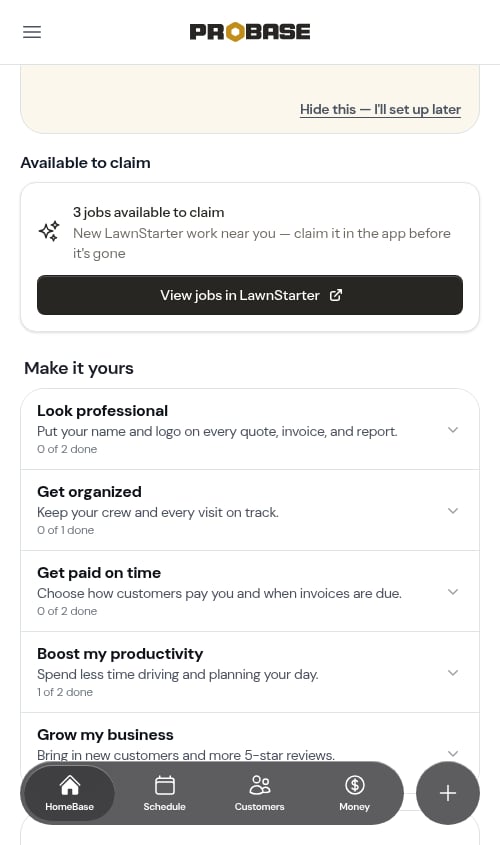500x845 pixels.
Task: Expand the Grow my business chevron
Action: pos(453,753)
